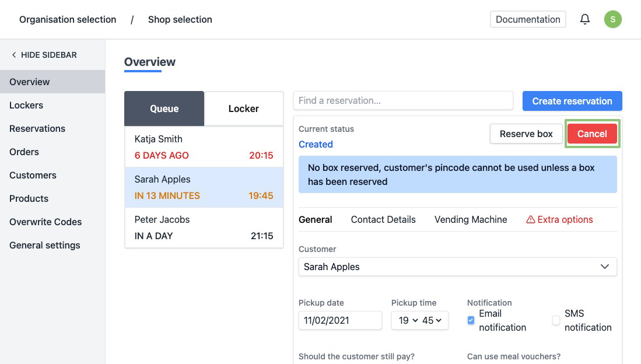The width and height of the screenshot is (641, 364).
Task: Open the notifications bell icon
Action: pos(584,19)
